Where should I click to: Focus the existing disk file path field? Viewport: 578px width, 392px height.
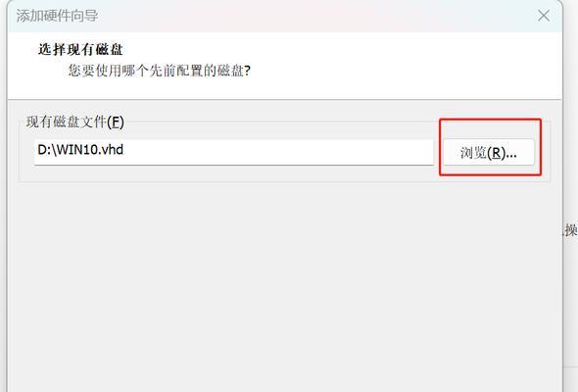tap(234, 152)
